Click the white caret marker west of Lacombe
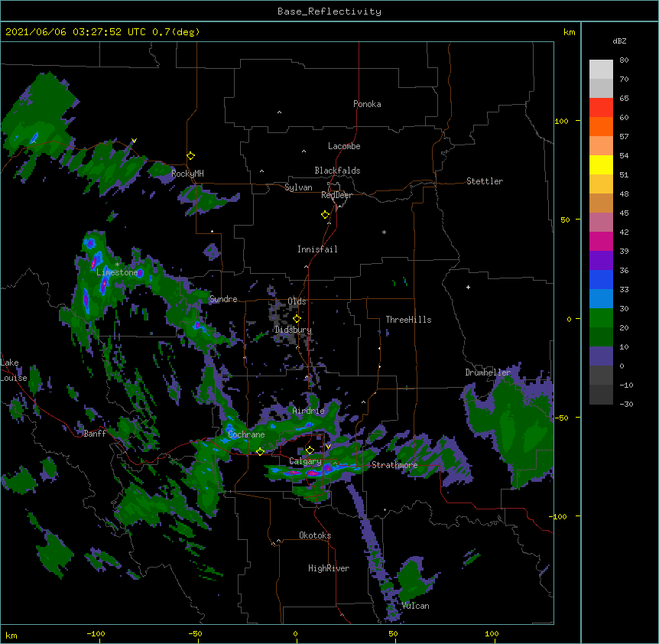The width and height of the screenshot is (659, 644). click(304, 151)
